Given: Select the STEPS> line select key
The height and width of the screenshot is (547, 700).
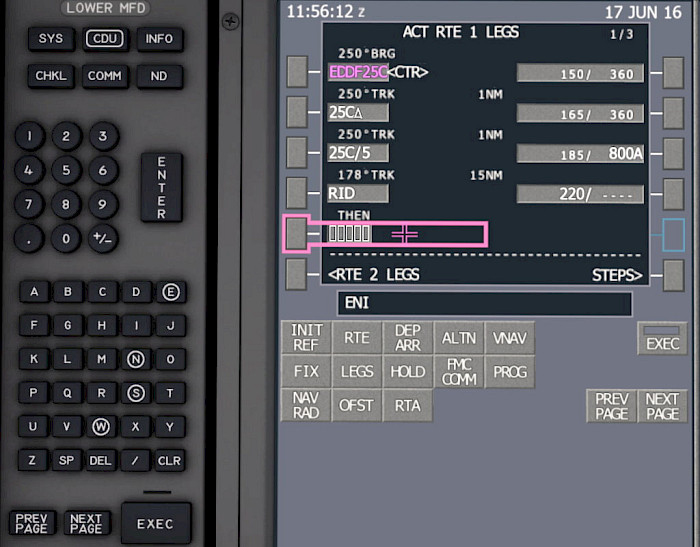Looking at the screenshot, I should click(x=673, y=274).
